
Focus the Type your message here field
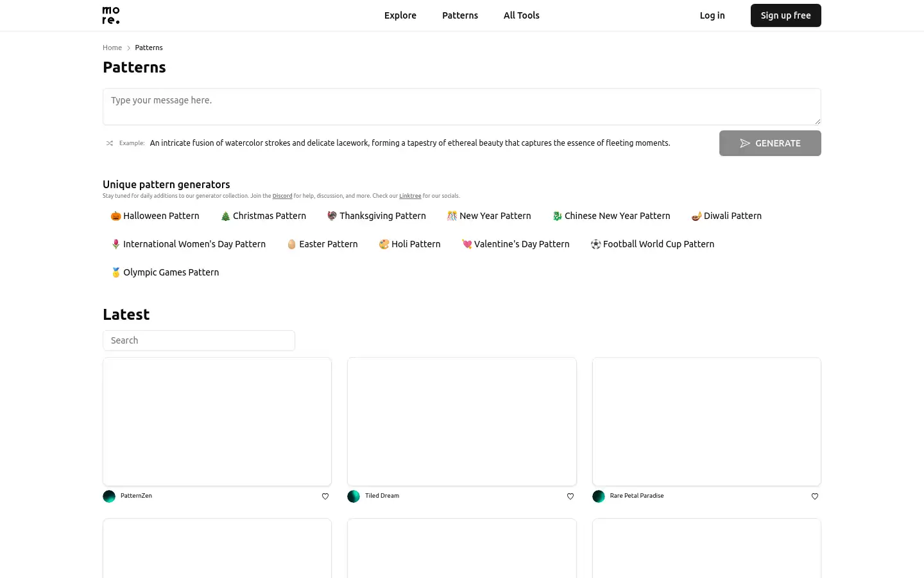click(462, 107)
